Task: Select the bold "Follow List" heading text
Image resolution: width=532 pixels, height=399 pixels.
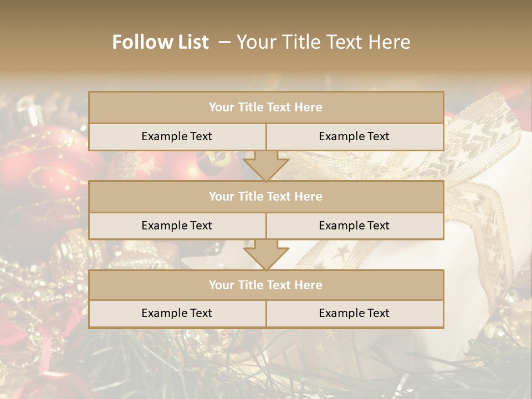Action: (x=161, y=42)
